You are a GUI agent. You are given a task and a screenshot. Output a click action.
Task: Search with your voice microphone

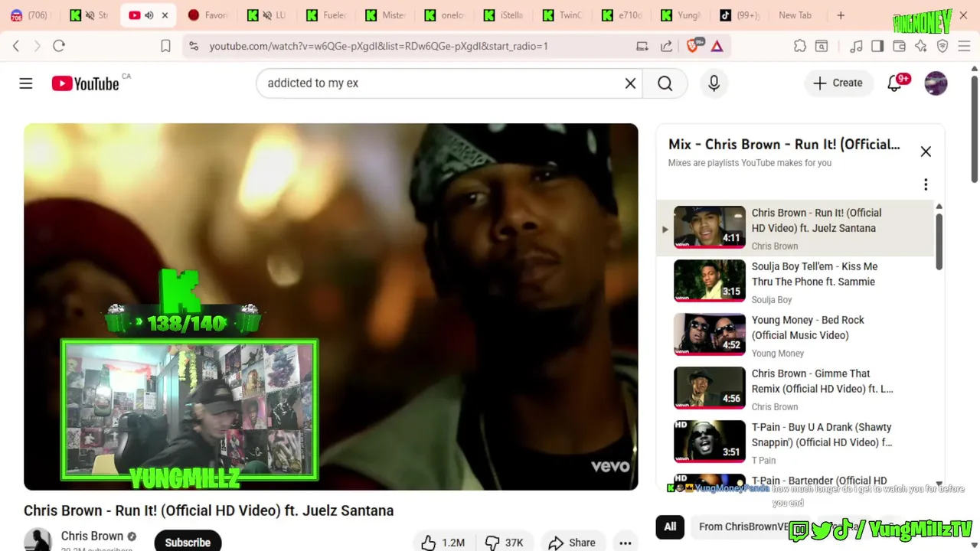[x=714, y=83]
